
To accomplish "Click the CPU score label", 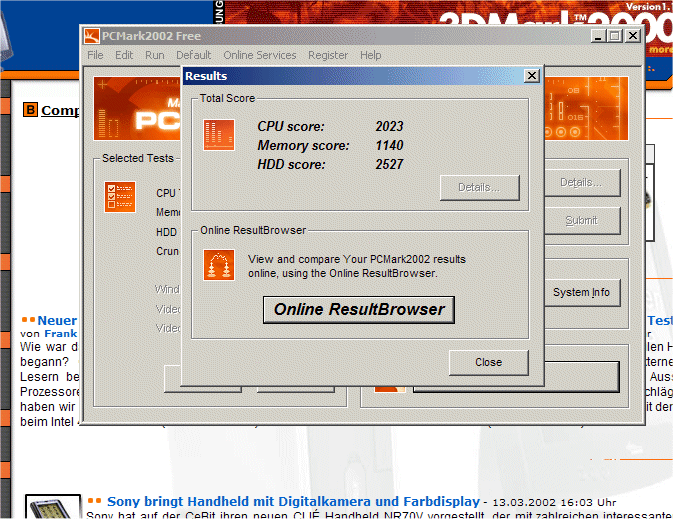I will 291,126.
